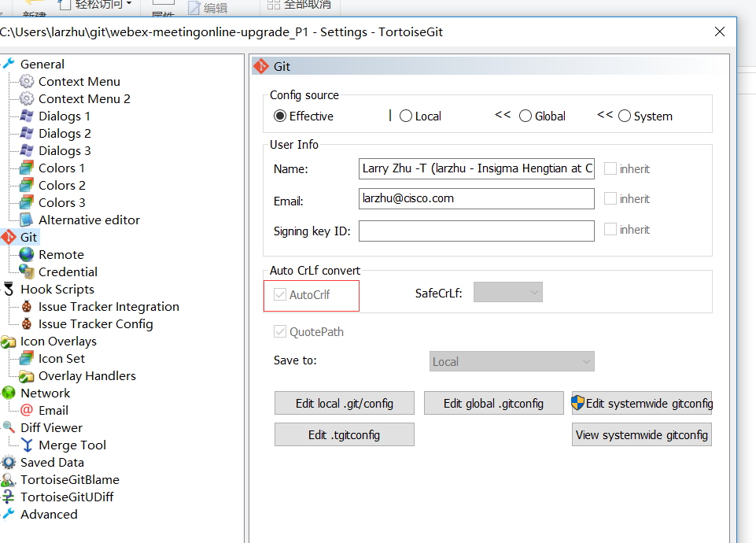Screen dimensions: 756x543
Task: Click the Dialogs 1 windows icon
Action: 27,116
